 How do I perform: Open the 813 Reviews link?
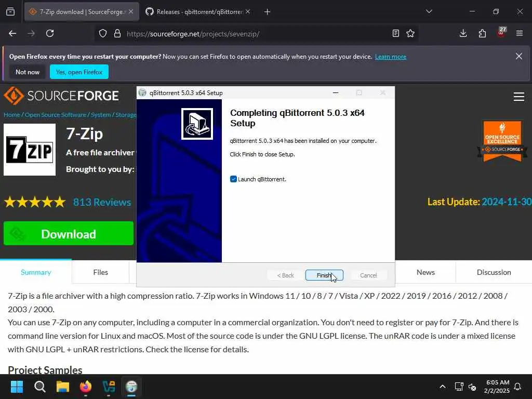coord(102,202)
